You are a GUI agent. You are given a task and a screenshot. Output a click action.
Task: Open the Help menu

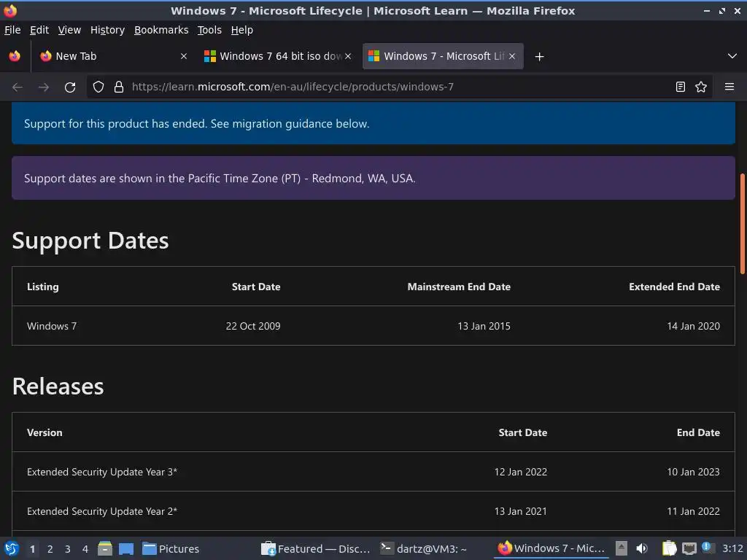(x=242, y=30)
